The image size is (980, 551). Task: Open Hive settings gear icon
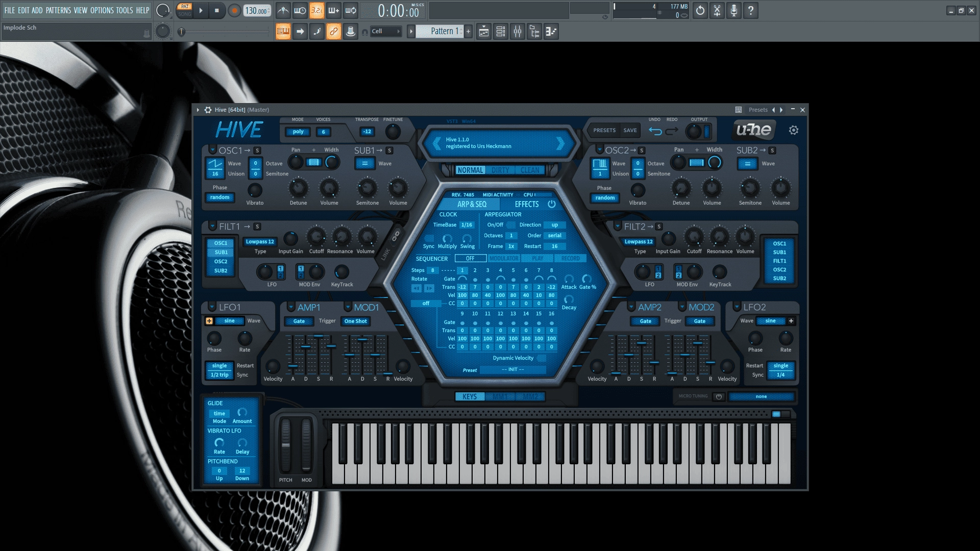pyautogui.click(x=793, y=130)
